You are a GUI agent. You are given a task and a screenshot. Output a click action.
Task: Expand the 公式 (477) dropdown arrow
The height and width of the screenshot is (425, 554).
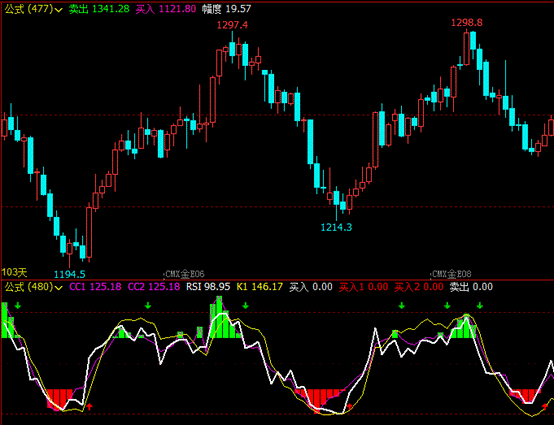click(x=59, y=10)
